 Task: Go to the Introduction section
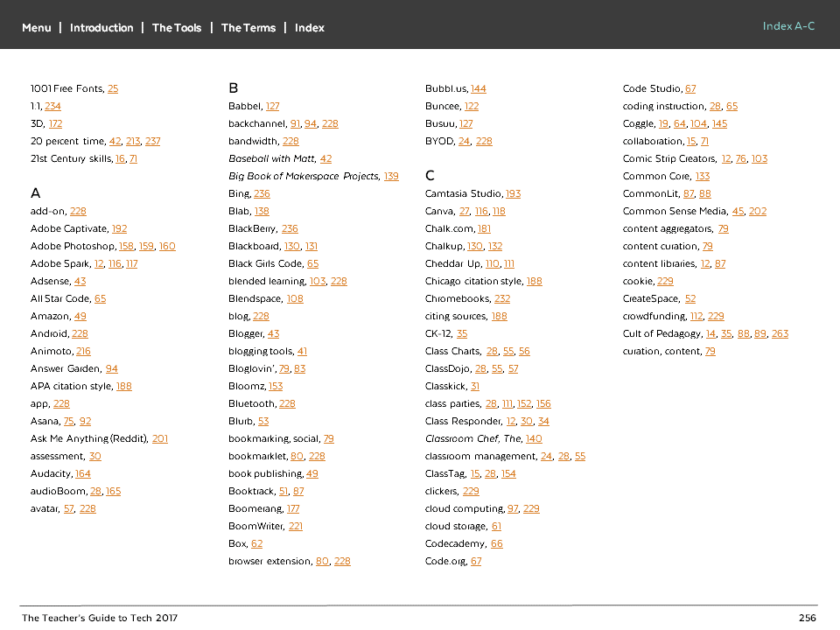click(101, 28)
